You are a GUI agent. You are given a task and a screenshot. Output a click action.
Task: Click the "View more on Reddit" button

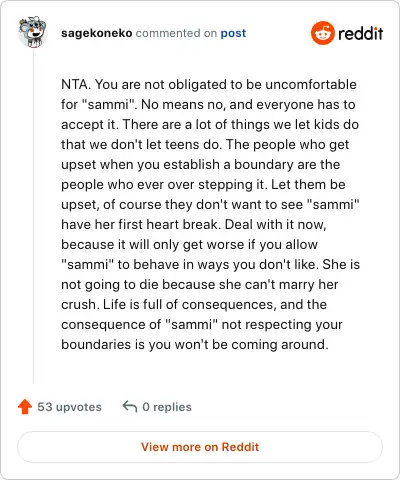point(200,447)
